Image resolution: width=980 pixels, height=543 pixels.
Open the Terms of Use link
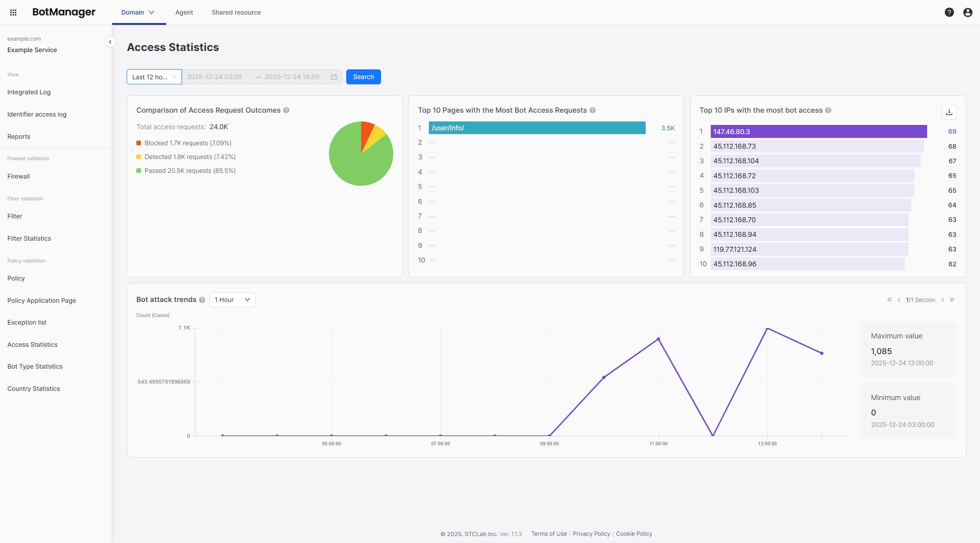click(548, 533)
